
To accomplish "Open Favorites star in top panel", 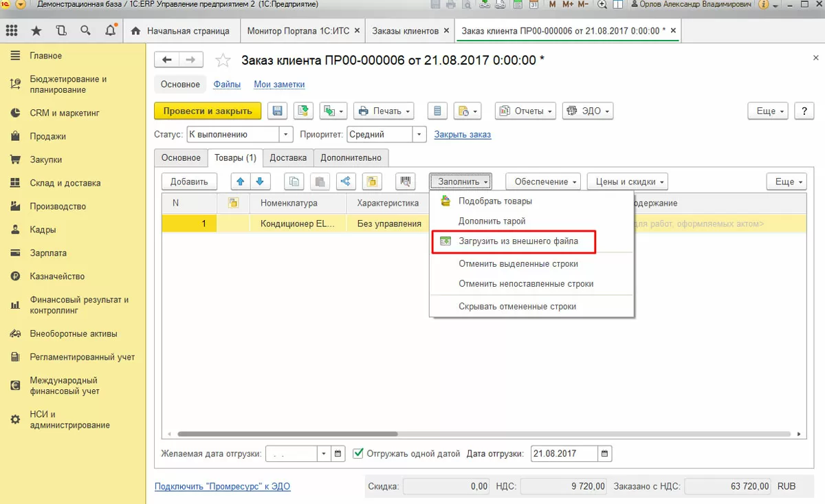I will click(x=36, y=31).
